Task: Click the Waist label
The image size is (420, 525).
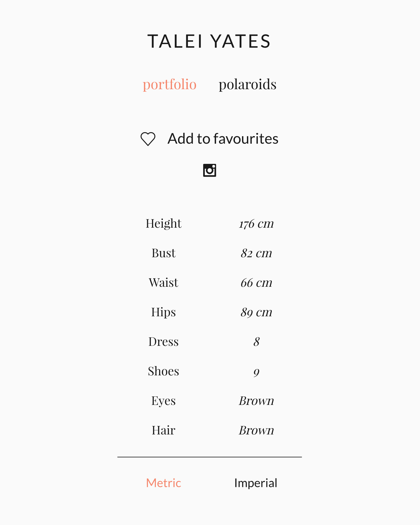Action: (164, 283)
